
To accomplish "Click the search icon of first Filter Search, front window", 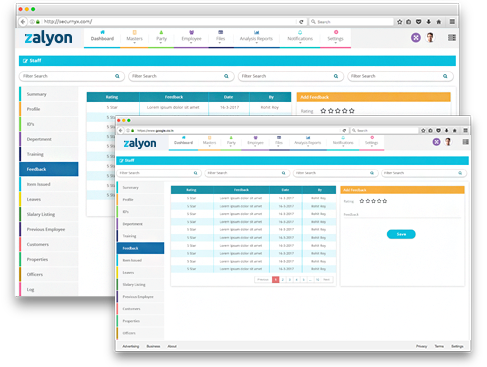I will [196, 173].
